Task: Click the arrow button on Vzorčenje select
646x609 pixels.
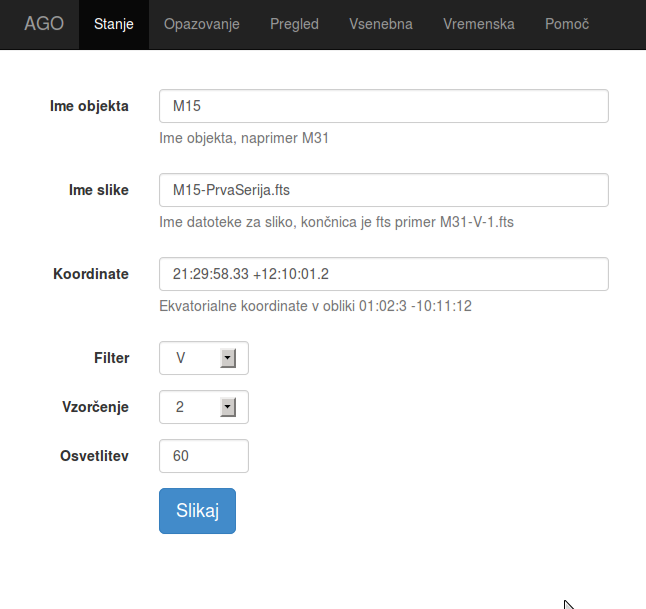Action: coord(227,406)
